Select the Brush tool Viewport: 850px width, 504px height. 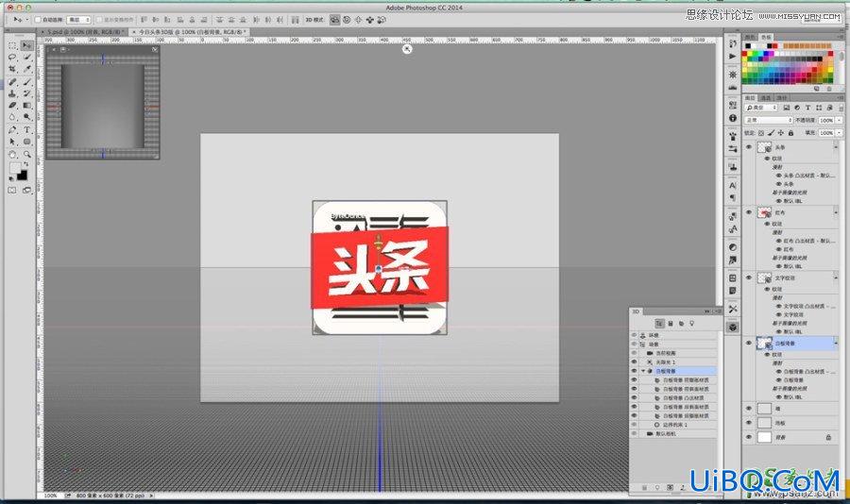pyautogui.click(x=26, y=82)
